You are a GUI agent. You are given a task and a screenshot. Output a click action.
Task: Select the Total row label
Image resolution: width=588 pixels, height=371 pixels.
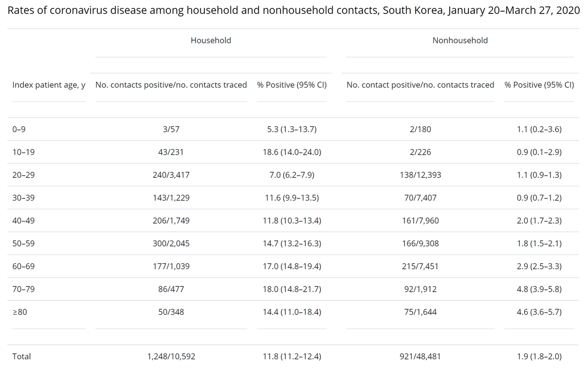click(x=22, y=356)
